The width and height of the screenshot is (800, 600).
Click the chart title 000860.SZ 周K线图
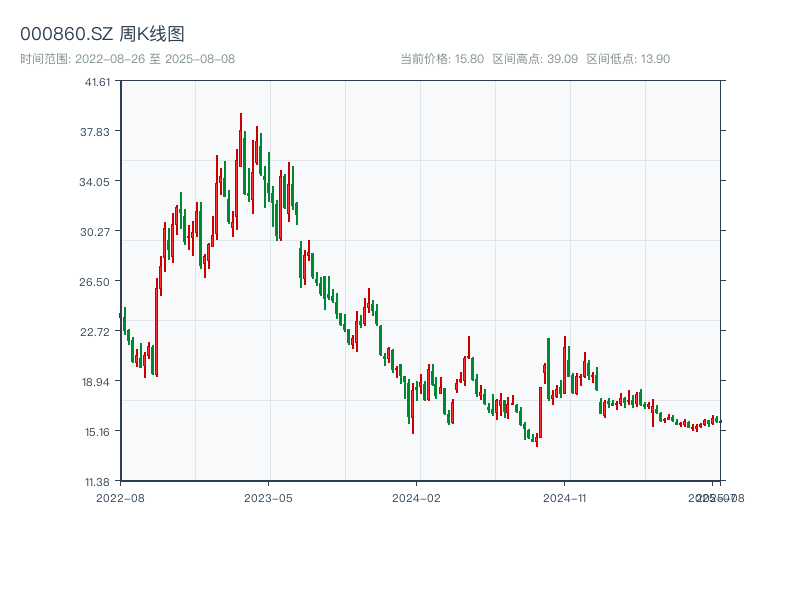[x=102, y=34]
